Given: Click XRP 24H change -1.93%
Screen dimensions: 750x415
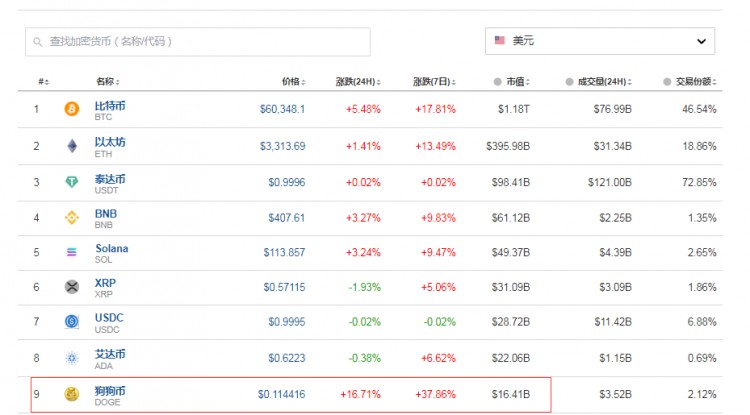Looking at the screenshot, I should (364, 287).
